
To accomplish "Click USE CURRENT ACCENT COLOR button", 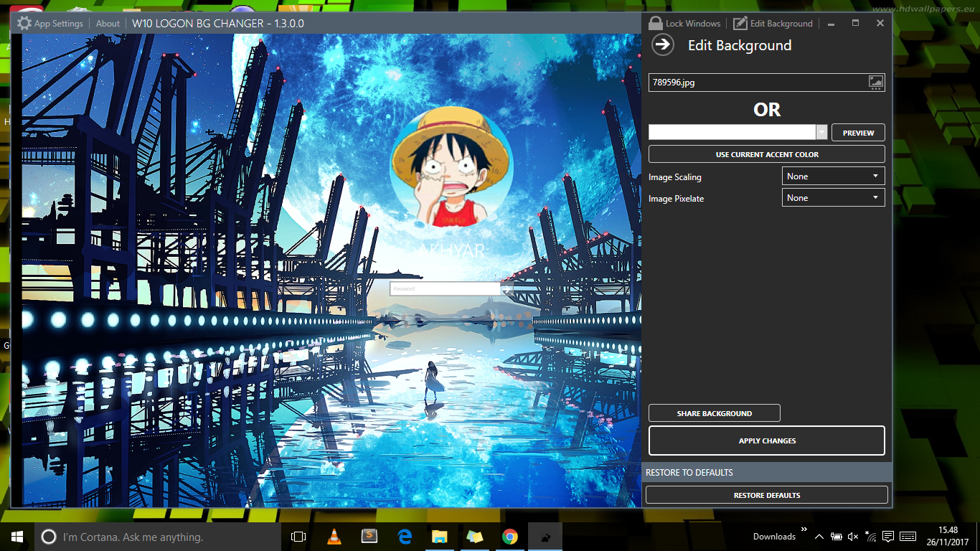I will tap(767, 154).
